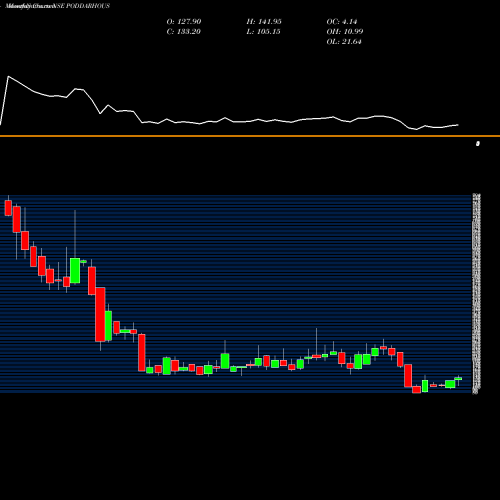The height and width of the screenshot is (500, 500).
Task: Click the open price value O: 127.90
Action: (x=184, y=22)
